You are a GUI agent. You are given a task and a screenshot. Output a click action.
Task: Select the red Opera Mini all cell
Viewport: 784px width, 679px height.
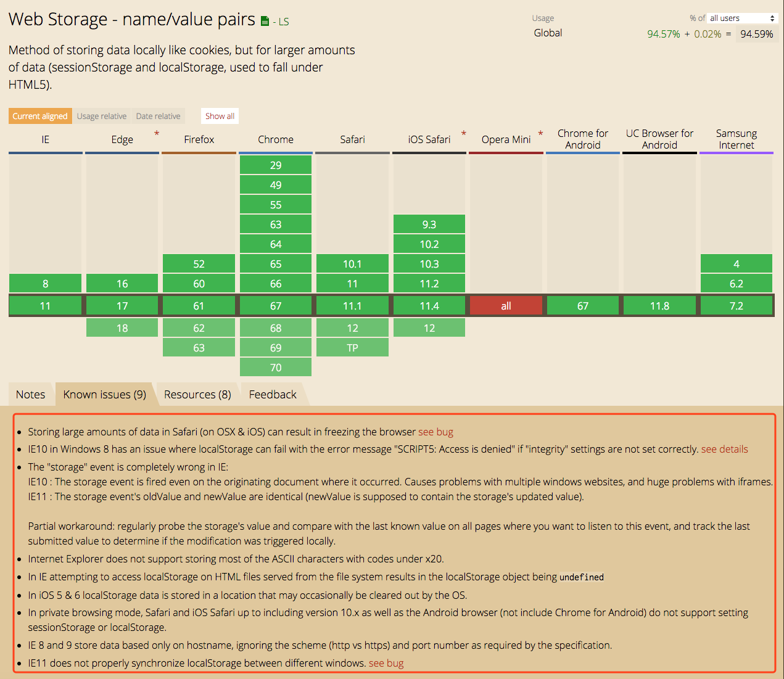(506, 306)
